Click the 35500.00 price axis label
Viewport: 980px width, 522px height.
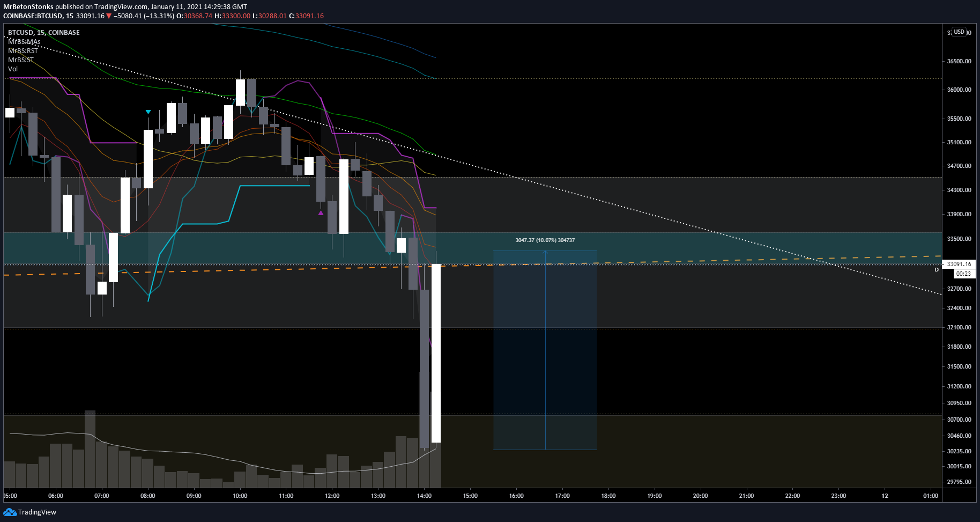tap(959, 119)
